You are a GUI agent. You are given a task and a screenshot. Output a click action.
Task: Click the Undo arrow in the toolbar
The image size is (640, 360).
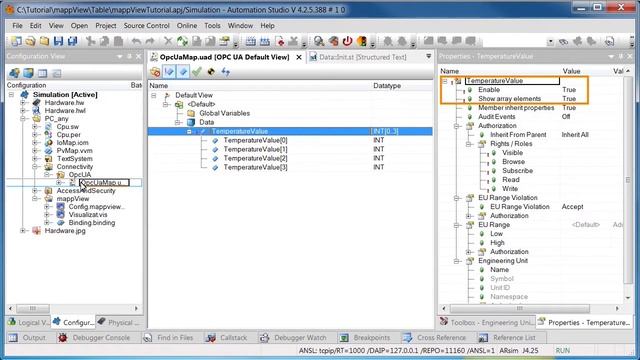(x=136, y=41)
